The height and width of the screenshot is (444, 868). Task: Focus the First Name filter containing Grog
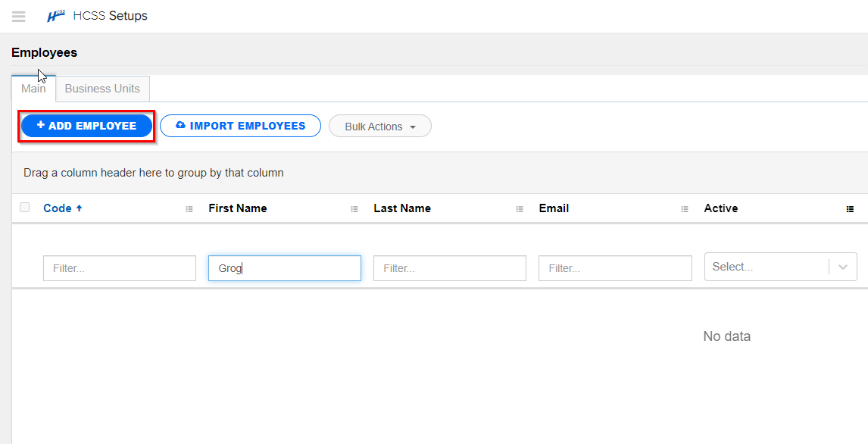pyautogui.click(x=285, y=268)
